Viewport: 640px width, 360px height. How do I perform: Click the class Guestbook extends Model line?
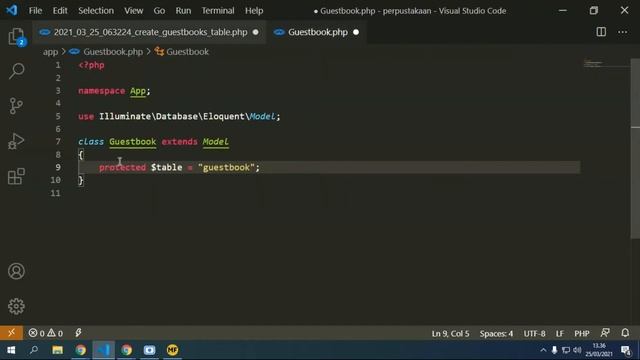pyautogui.click(x=153, y=142)
